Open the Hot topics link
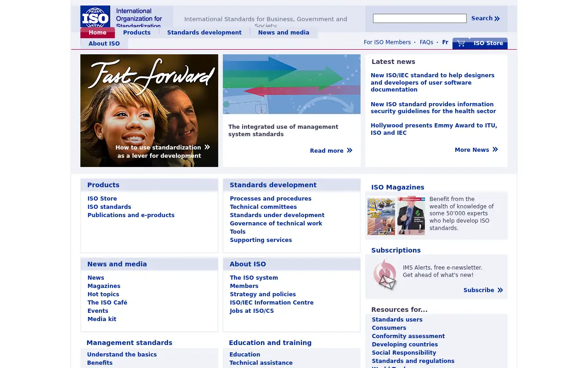Screen dimensions: 588x368 click(103, 294)
